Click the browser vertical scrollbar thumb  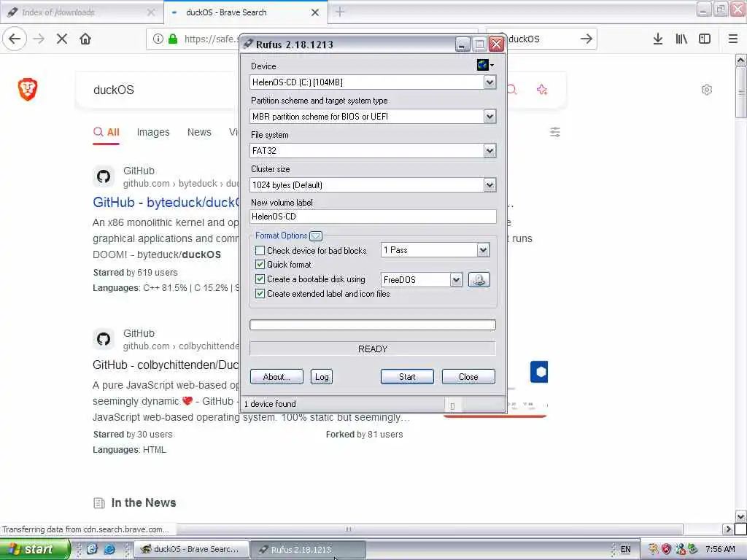point(741,92)
